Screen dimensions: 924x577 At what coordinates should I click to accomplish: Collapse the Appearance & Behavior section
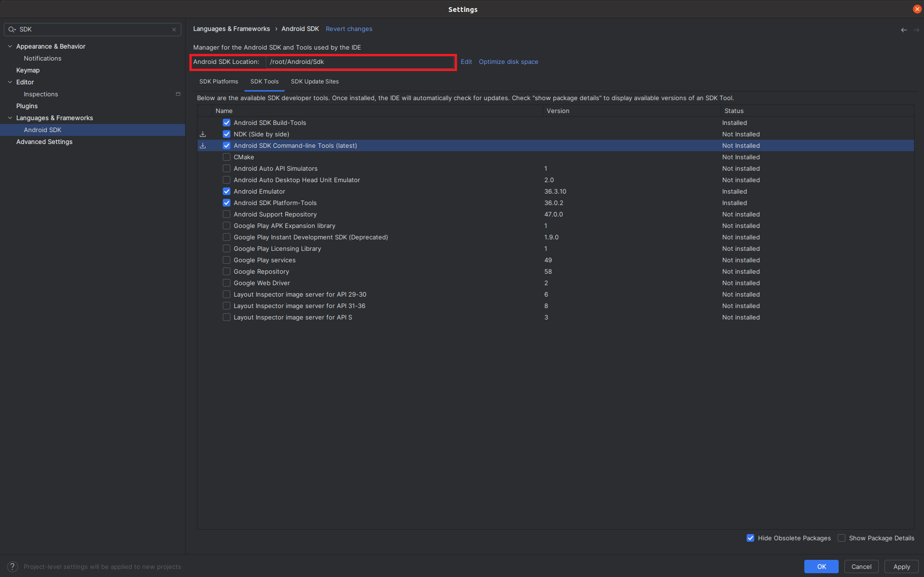click(10, 46)
